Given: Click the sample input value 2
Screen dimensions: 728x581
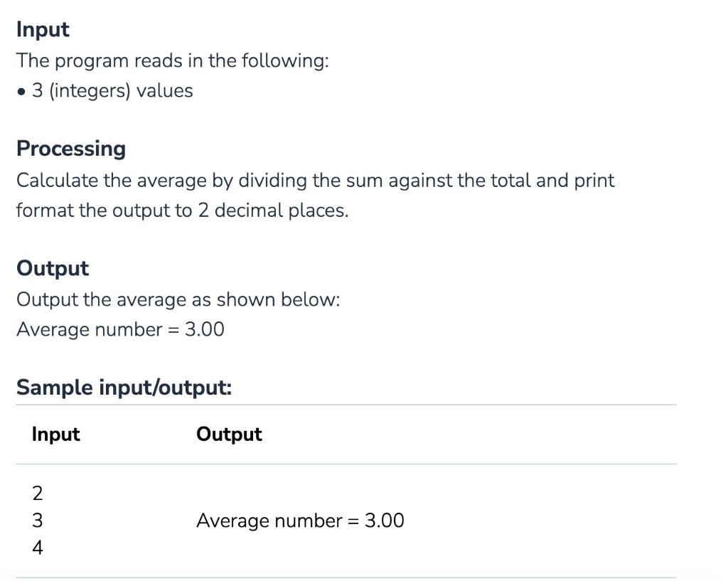Looking at the screenshot, I should [x=38, y=494].
